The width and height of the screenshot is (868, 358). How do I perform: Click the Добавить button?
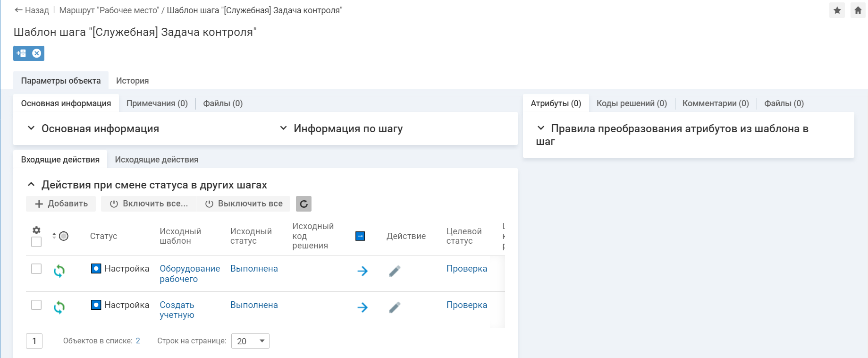61,204
